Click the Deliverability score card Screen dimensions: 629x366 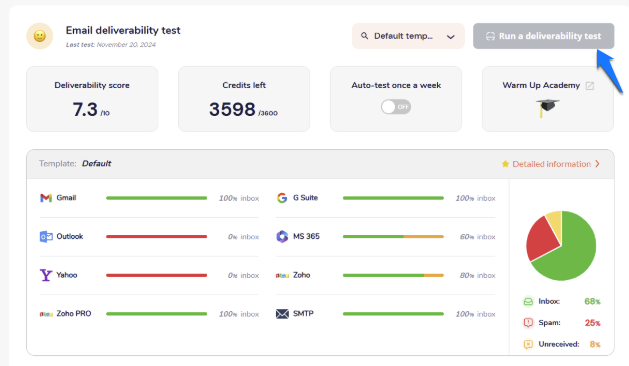92,99
